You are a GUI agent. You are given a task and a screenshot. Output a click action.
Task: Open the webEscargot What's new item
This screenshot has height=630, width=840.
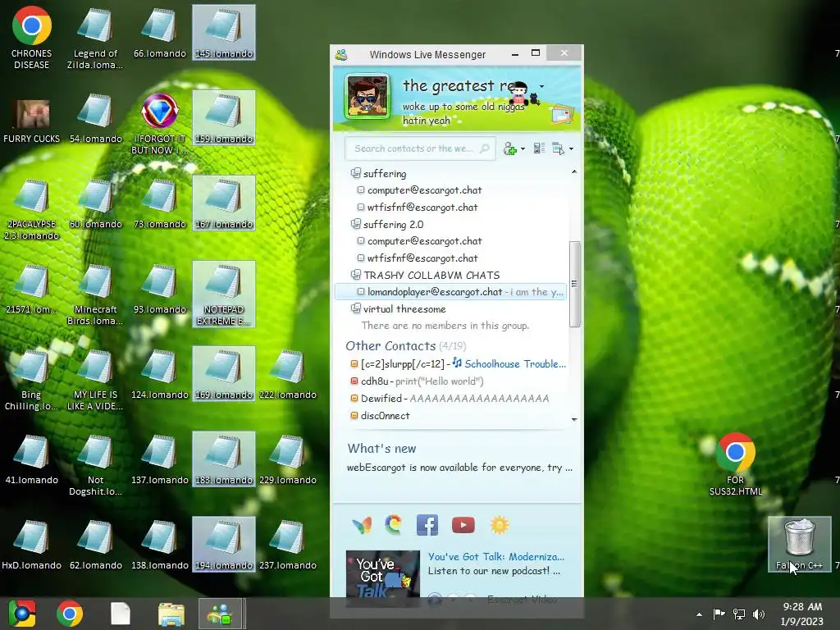[459, 468]
